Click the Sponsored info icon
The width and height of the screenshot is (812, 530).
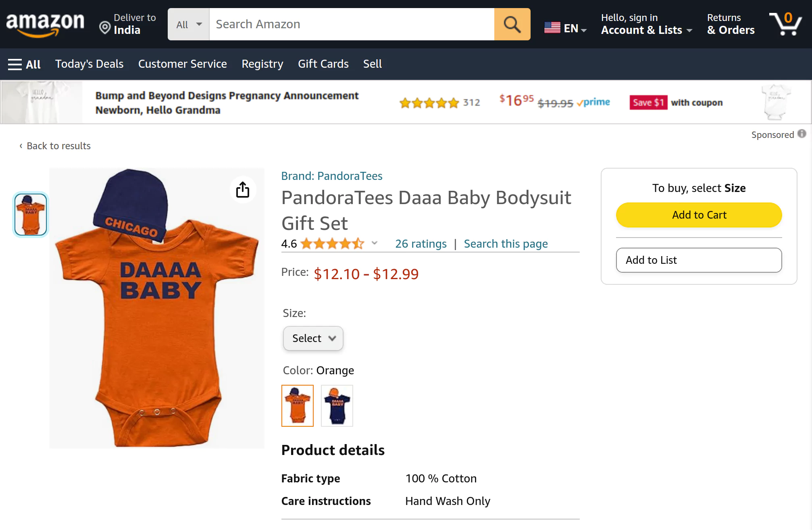click(802, 134)
